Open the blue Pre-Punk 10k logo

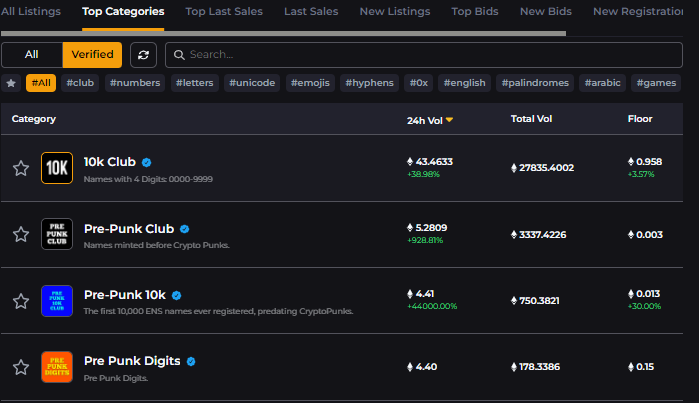click(x=57, y=301)
